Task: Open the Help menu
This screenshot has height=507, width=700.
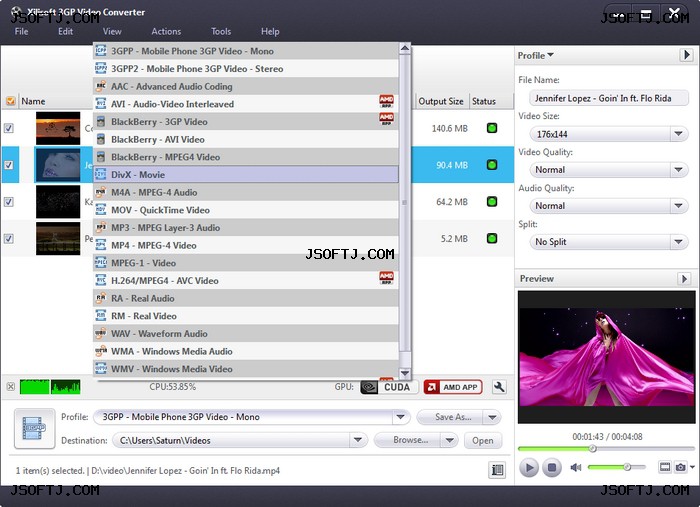Action: click(x=270, y=31)
